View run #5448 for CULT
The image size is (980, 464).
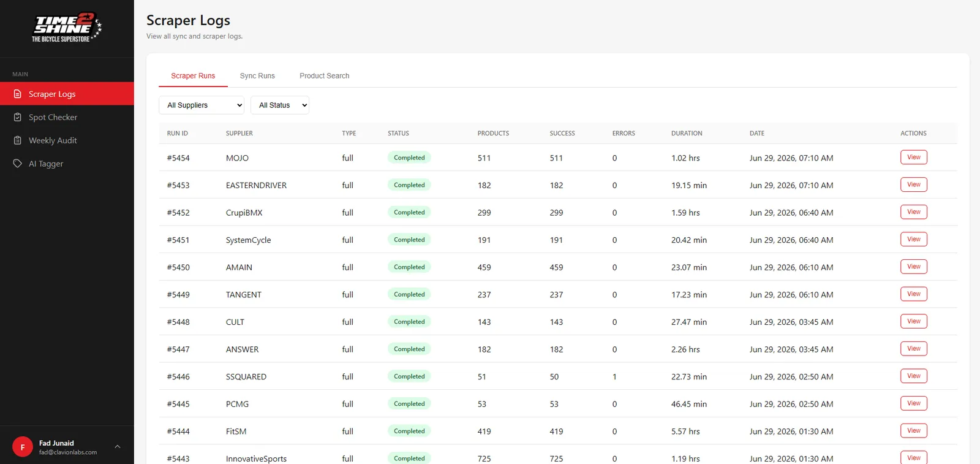(914, 321)
